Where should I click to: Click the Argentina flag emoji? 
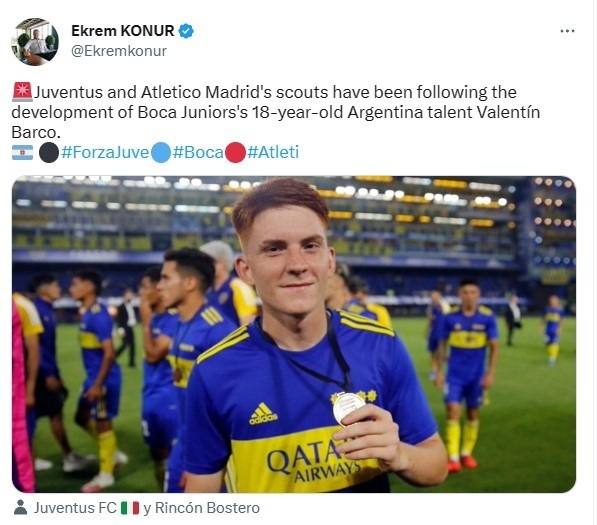(22, 153)
